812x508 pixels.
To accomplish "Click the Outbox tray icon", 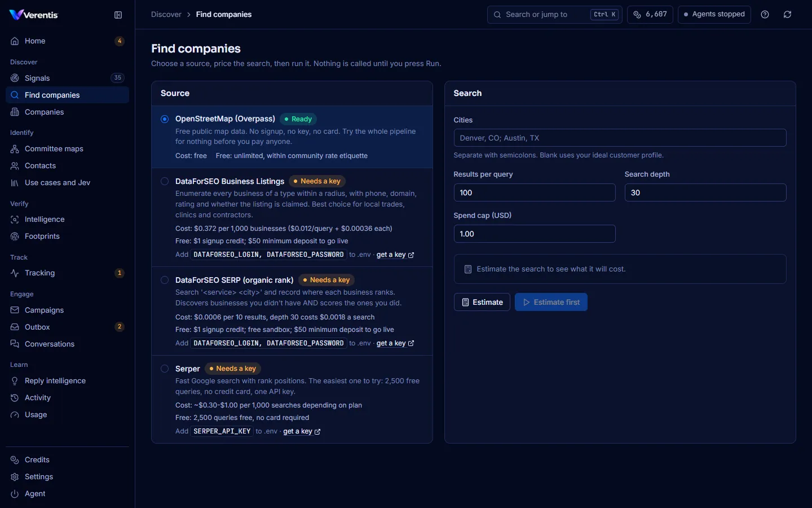I will (x=15, y=327).
